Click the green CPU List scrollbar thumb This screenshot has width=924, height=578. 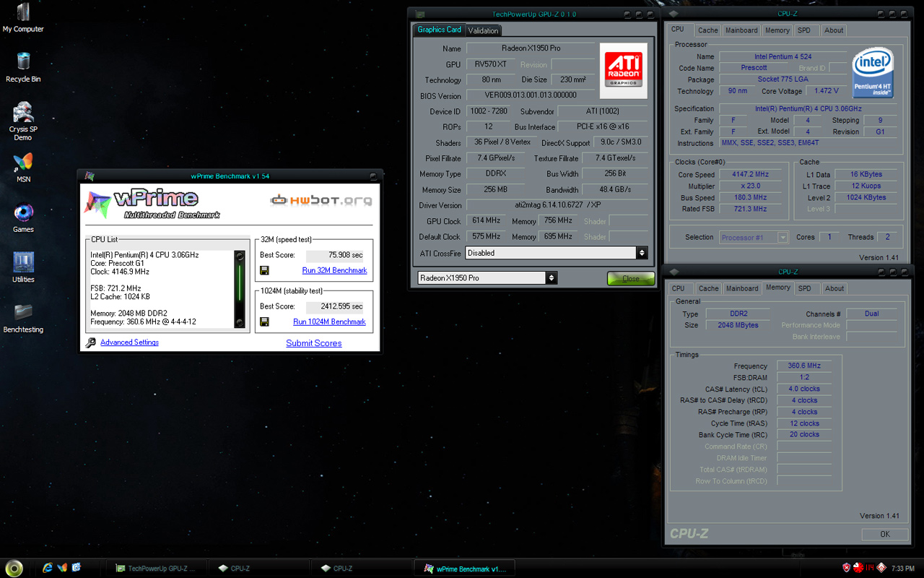(x=240, y=283)
